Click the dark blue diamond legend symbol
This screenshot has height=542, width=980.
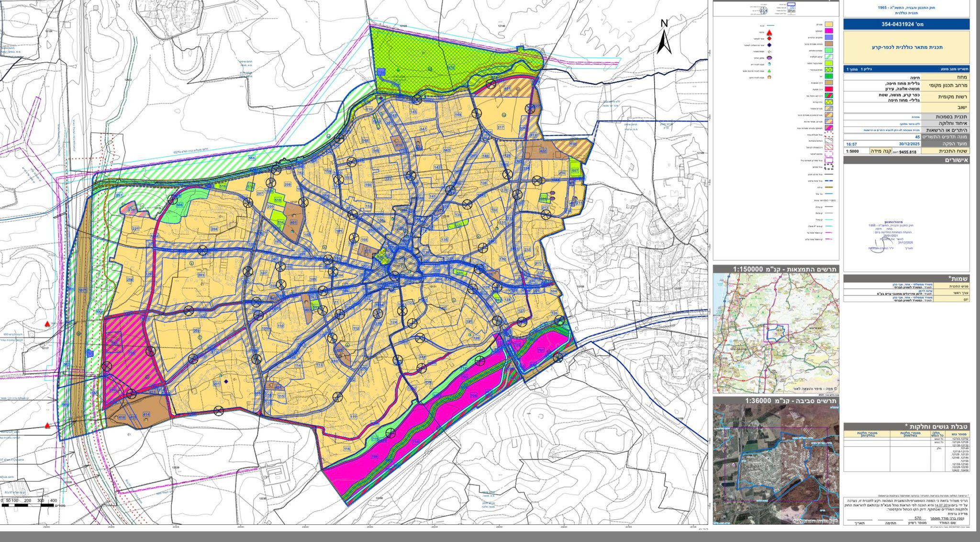(769, 45)
